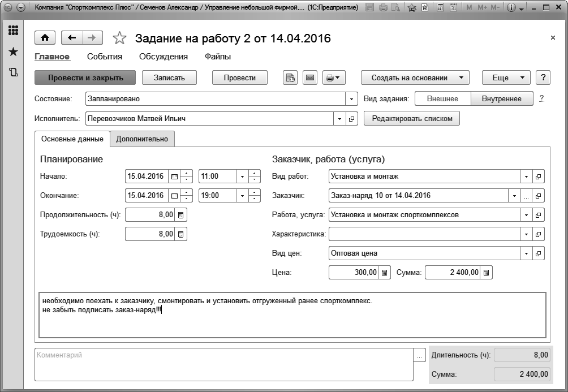Screen dimensions: 568x392
Task: Open calculator for Сумма field
Action: [486, 273]
